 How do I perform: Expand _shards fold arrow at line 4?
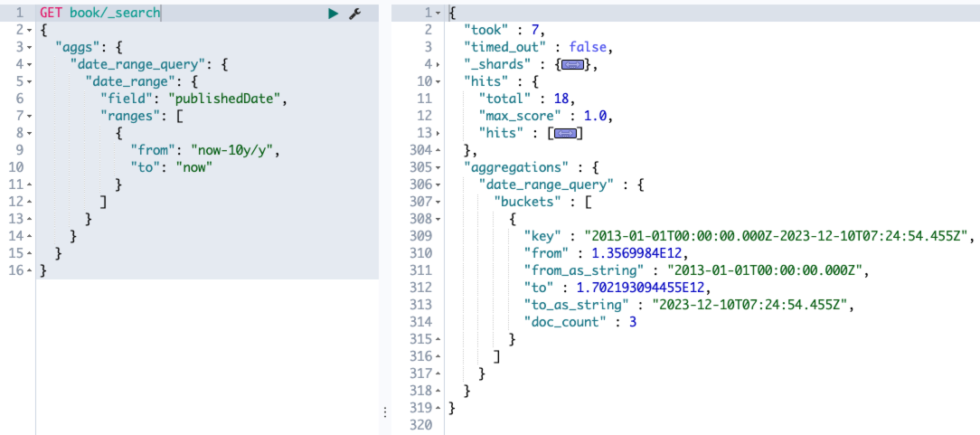pyautogui.click(x=438, y=65)
